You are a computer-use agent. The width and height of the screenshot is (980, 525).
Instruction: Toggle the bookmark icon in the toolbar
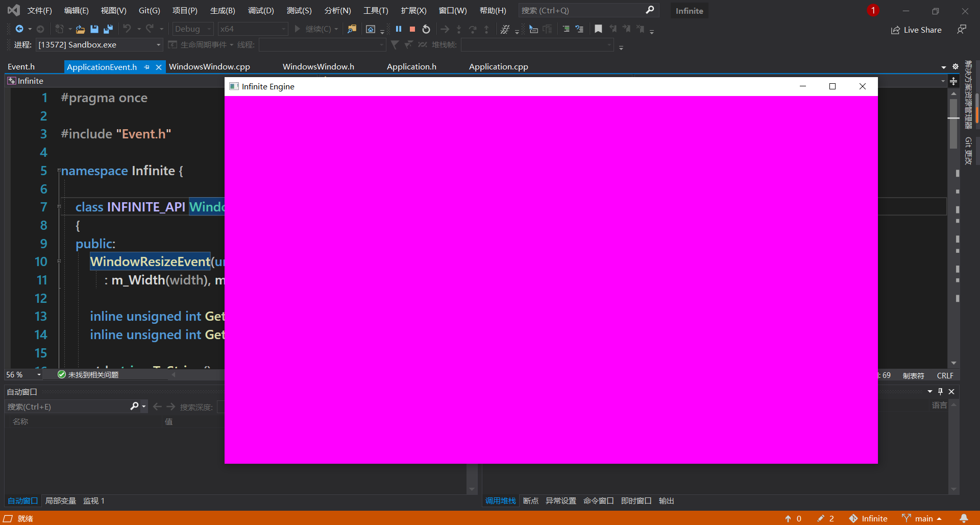[598, 29]
